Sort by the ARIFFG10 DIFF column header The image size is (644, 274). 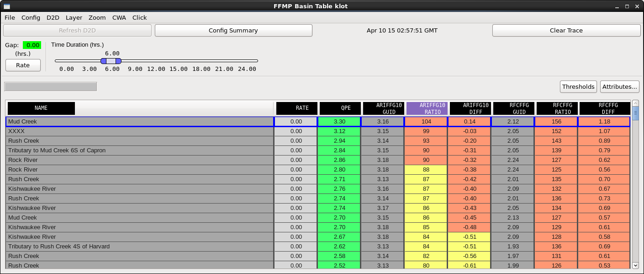470,108
